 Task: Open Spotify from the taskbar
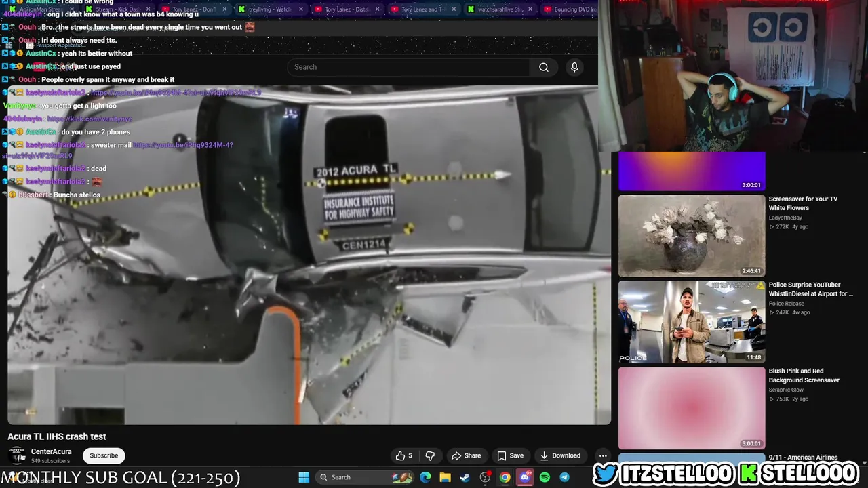(x=545, y=477)
